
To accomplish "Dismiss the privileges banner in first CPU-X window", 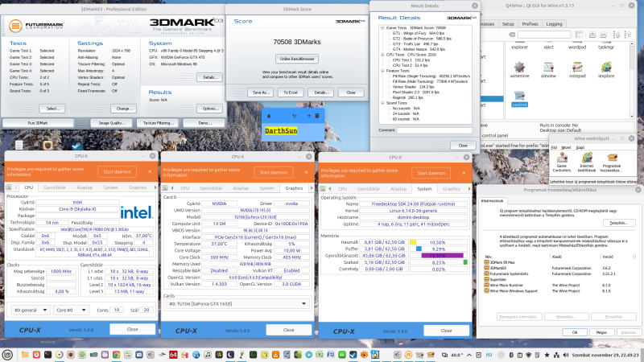I will pos(150,171).
